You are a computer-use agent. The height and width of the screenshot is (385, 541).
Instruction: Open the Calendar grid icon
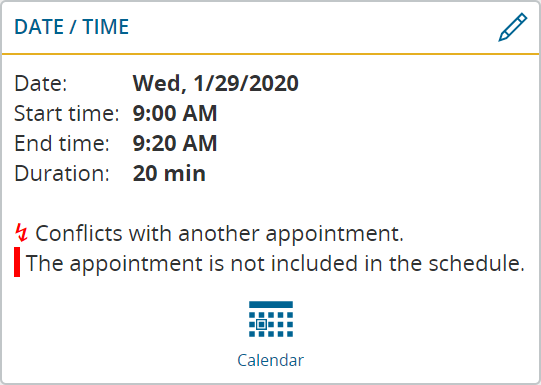271,319
